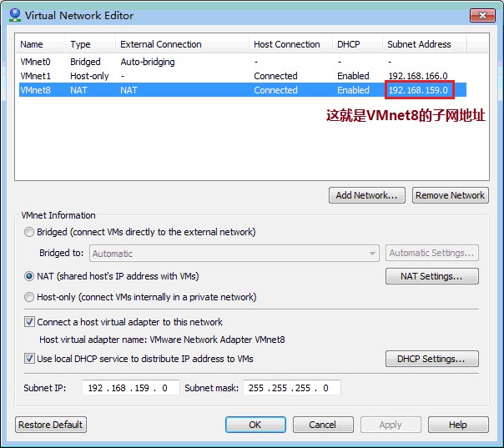Click inside the Subnet IP field
The height and width of the screenshot is (448, 504).
pos(130,388)
